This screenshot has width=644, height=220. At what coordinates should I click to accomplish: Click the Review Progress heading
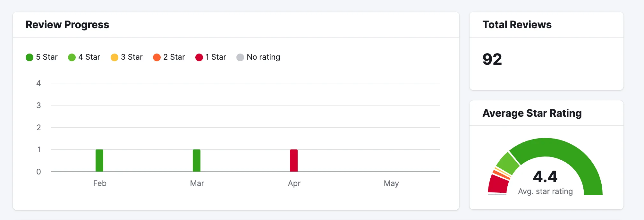click(67, 25)
